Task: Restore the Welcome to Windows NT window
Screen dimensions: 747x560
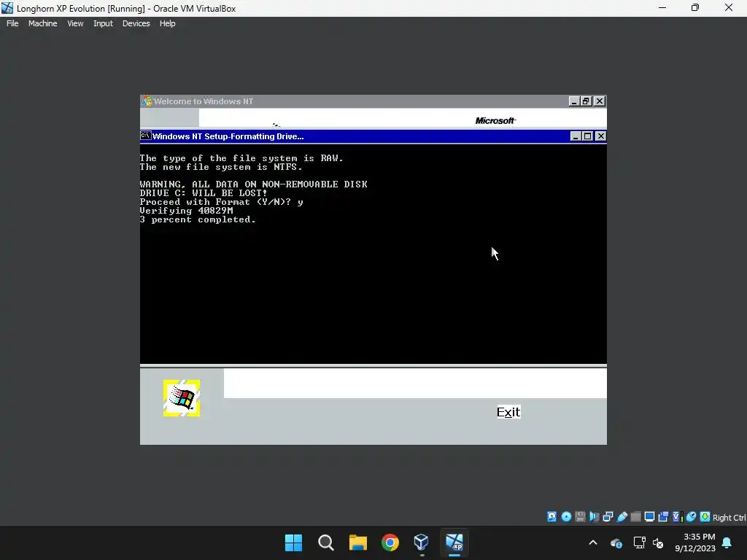Action: tap(587, 101)
